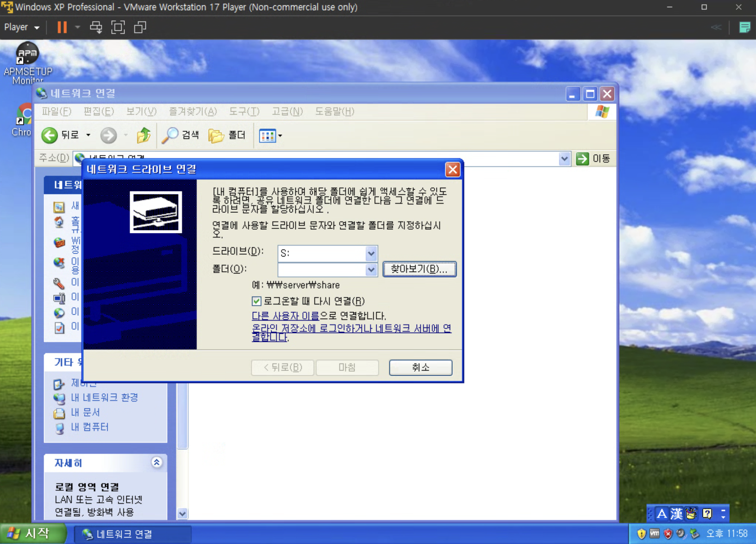Click VMware send Ctrl+Alt+Del icon
This screenshot has width=756, height=544.
point(96,27)
